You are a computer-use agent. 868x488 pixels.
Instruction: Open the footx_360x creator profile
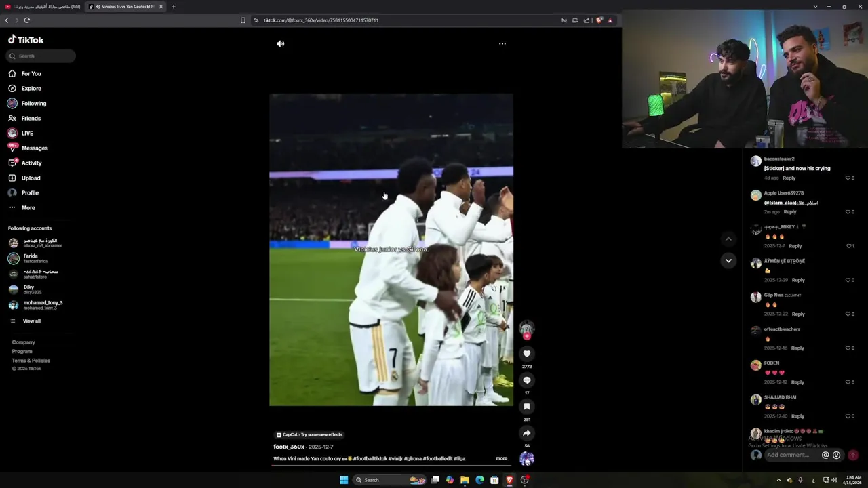click(289, 447)
